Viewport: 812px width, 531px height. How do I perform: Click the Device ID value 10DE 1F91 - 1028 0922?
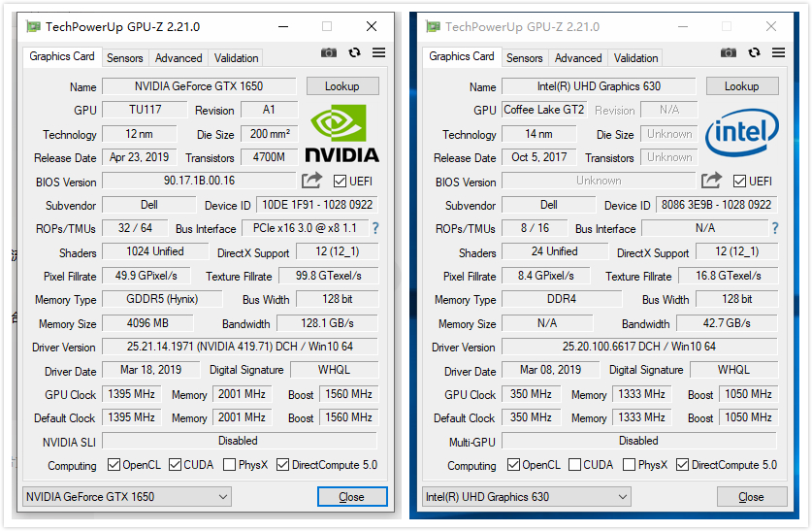point(317,205)
